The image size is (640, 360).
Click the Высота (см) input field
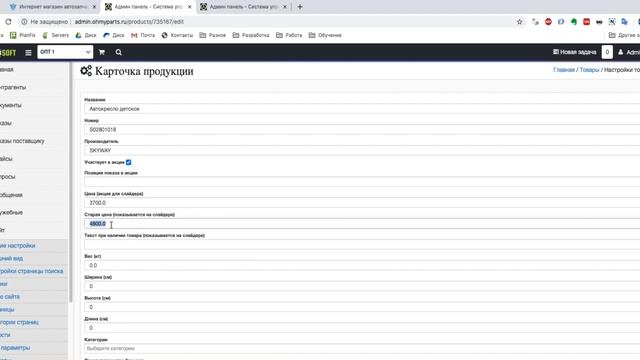pyautogui.click(x=362, y=307)
